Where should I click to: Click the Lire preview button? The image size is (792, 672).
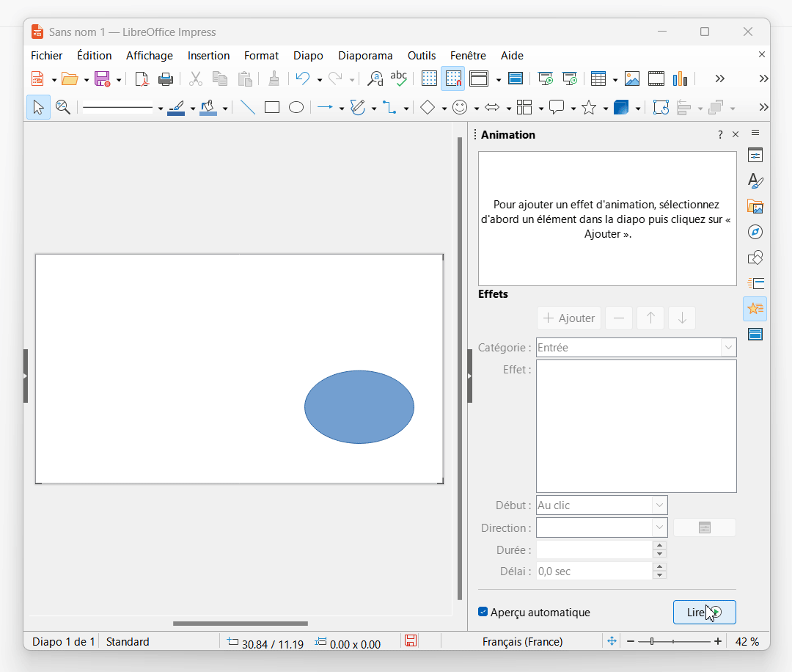704,612
